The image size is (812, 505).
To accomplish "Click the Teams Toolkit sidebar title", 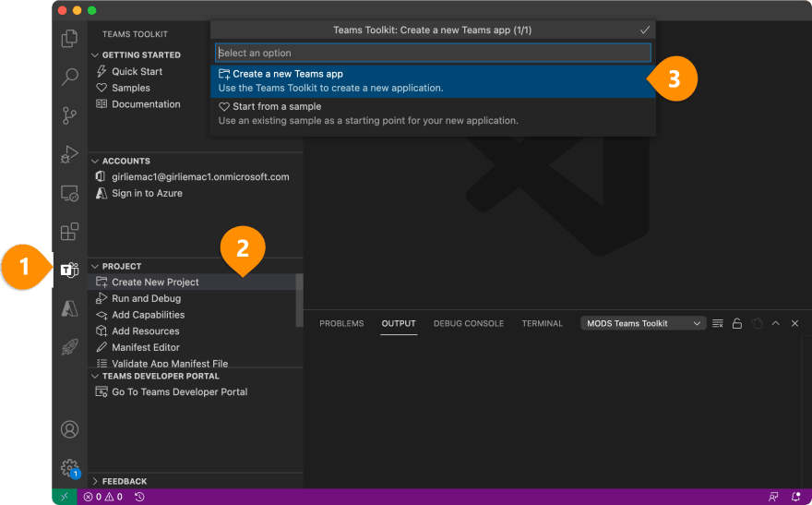I will point(135,34).
